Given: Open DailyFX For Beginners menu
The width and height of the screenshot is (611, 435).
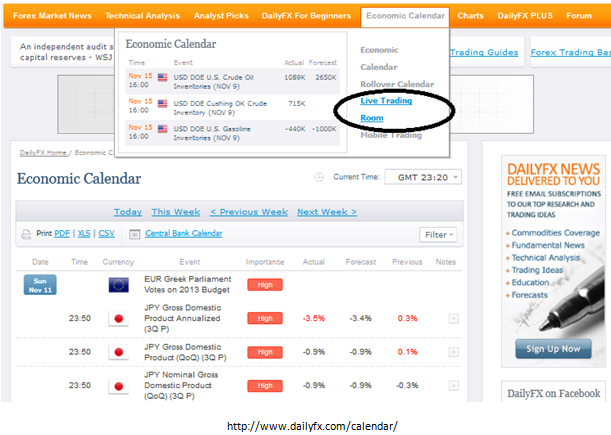Looking at the screenshot, I should coord(306,16).
